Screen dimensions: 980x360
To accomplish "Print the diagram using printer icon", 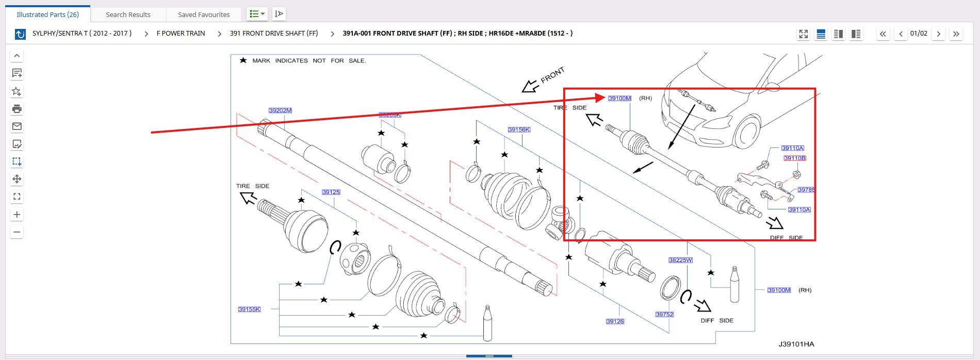I will point(17,109).
